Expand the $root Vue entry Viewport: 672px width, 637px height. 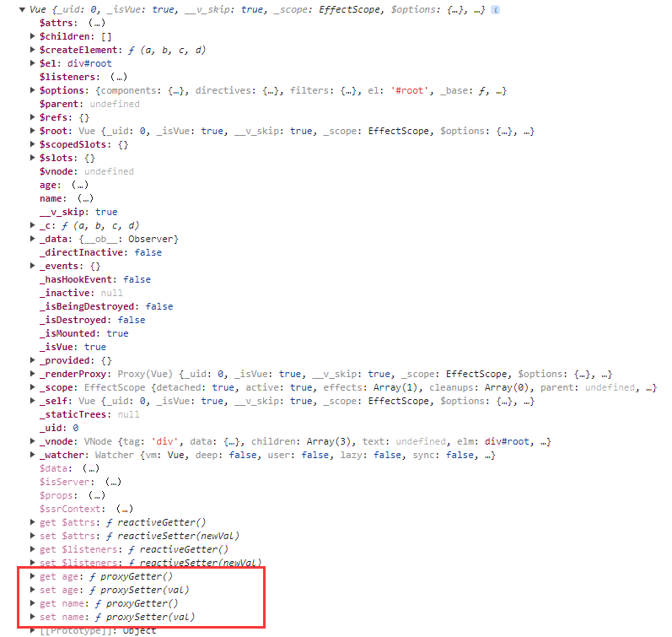click(x=32, y=131)
